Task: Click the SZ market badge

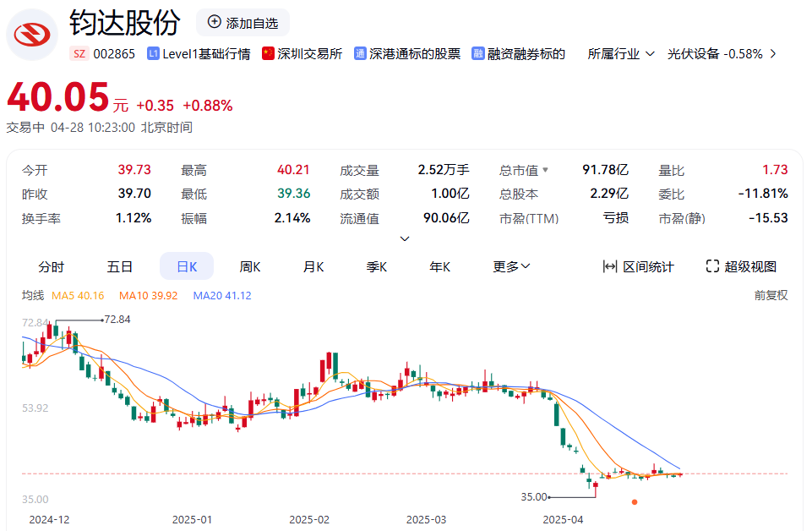Action: [79, 54]
